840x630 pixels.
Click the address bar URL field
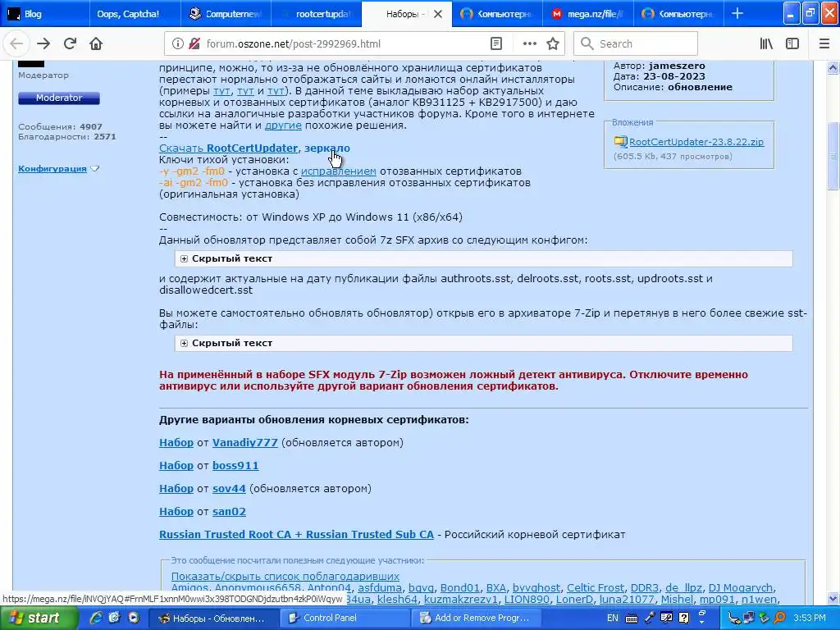[343, 44]
